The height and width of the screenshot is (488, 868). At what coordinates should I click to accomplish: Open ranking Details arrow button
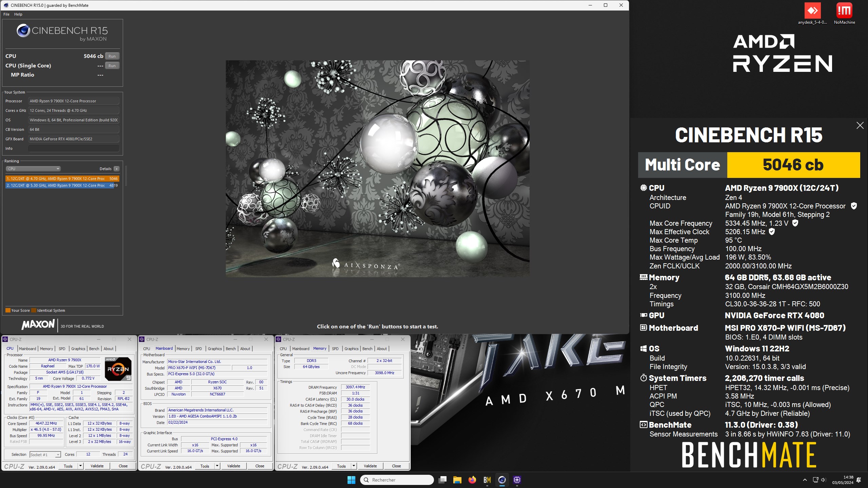[116, 169]
